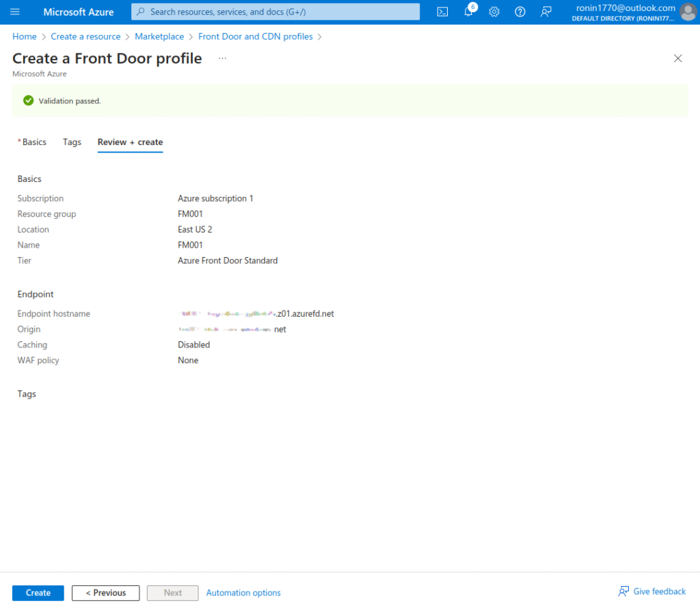Open the notifications bell
The width and height of the screenshot is (700, 610).
pyautogui.click(x=468, y=12)
